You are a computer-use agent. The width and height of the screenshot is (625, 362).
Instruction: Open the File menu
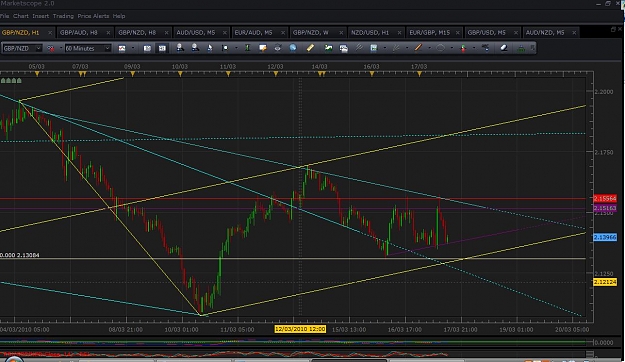click(4, 16)
